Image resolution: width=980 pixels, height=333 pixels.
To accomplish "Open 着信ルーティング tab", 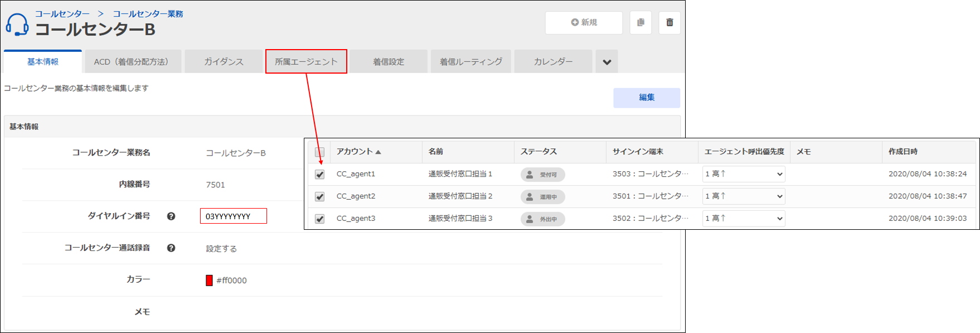I will pyautogui.click(x=471, y=62).
